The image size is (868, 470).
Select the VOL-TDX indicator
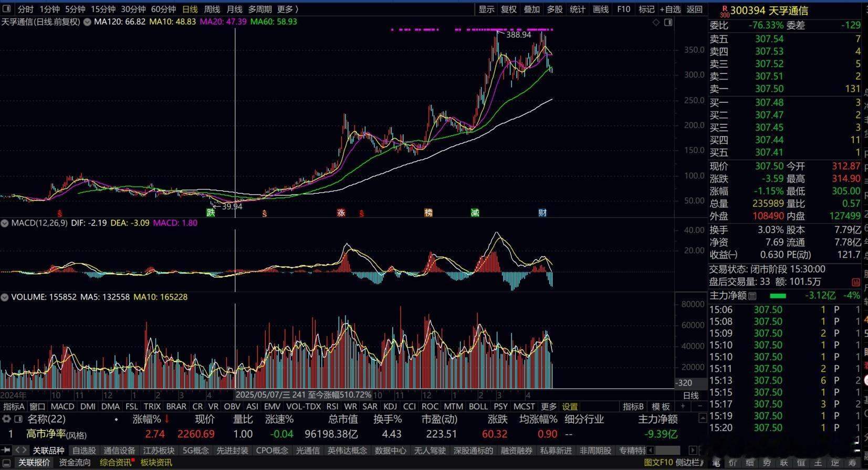(x=303, y=407)
